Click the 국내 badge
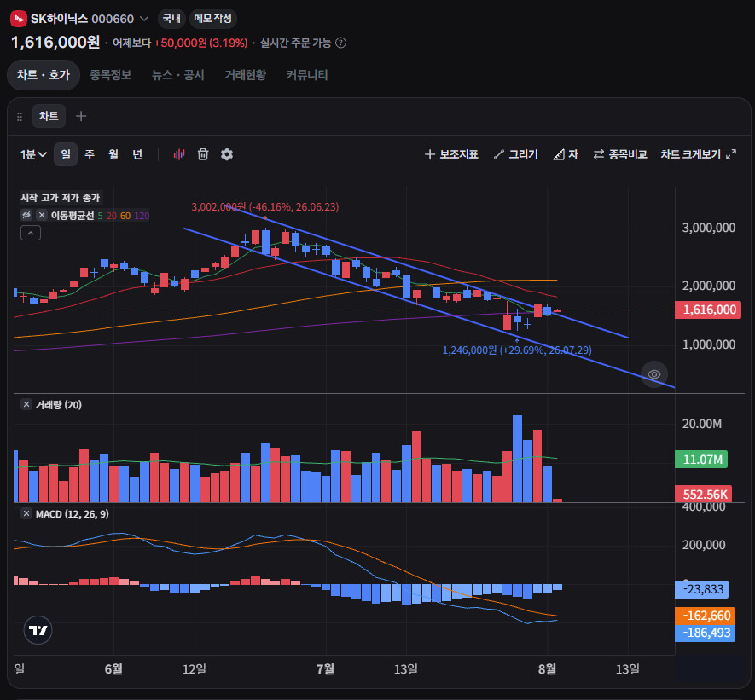Viewport: 755px width, 700px height. 171,18
